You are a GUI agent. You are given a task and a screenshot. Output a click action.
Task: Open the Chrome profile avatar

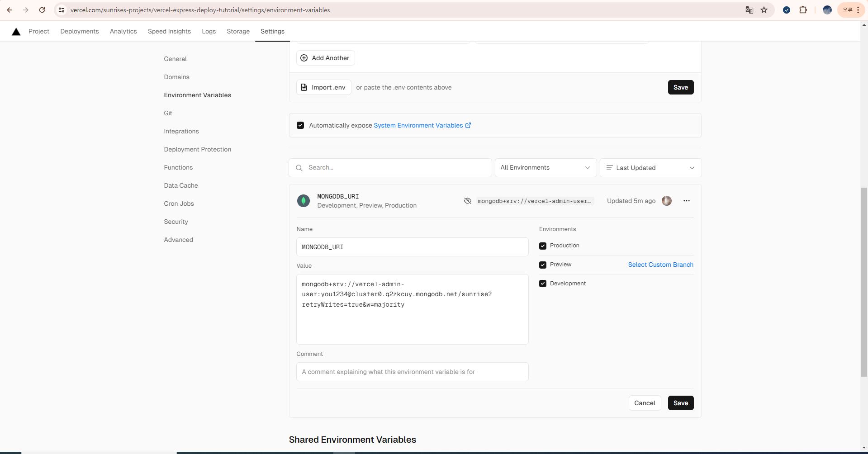pos(827,10)
